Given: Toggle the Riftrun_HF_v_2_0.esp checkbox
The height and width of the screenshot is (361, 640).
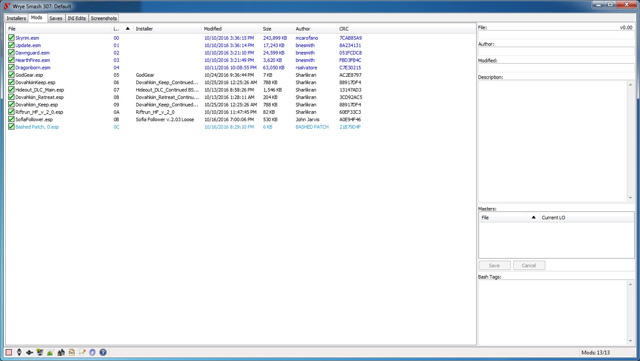Looking at the screenshot, I should tap(11, 111).
